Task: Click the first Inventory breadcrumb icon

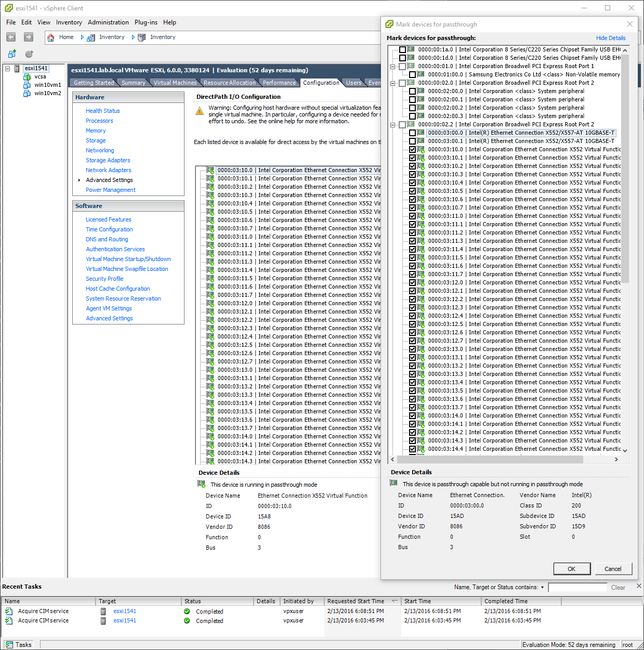Action: tap(91, 37)
